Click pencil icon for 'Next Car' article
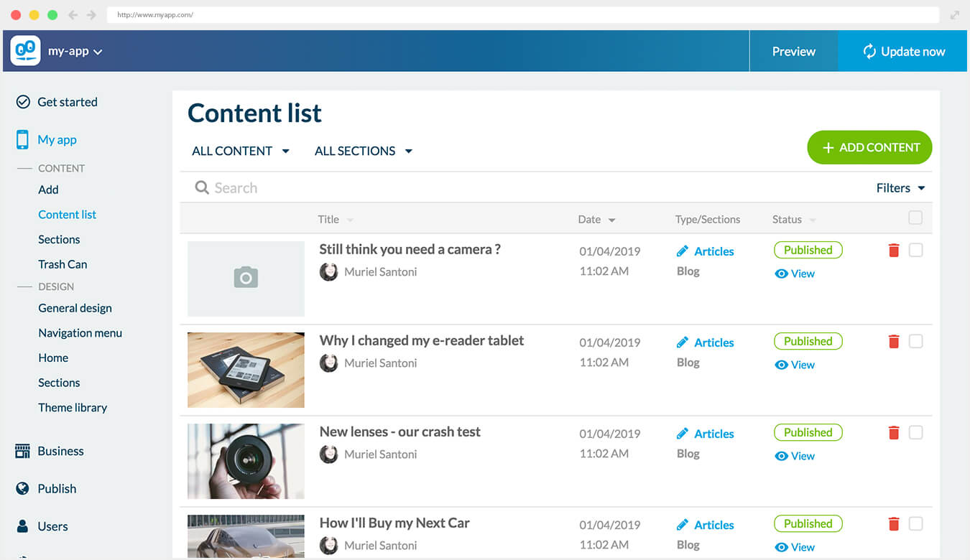Screen dimensions: 970x560 pyautogui.click(x=683, y=525)
